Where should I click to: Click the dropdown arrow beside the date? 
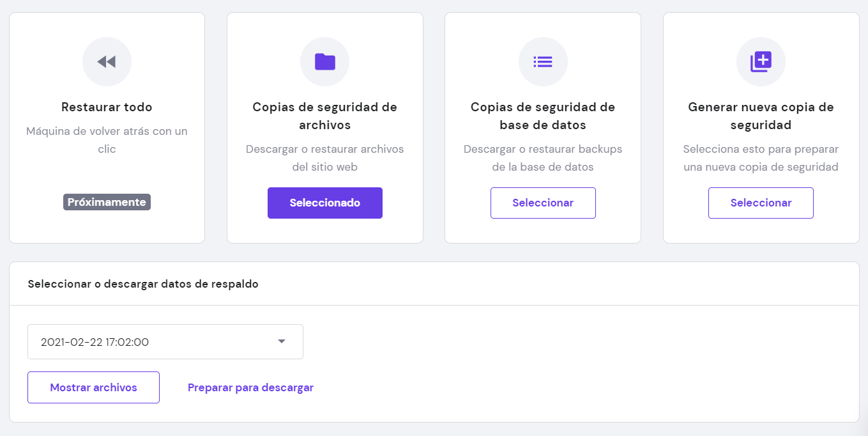[282, 341]
